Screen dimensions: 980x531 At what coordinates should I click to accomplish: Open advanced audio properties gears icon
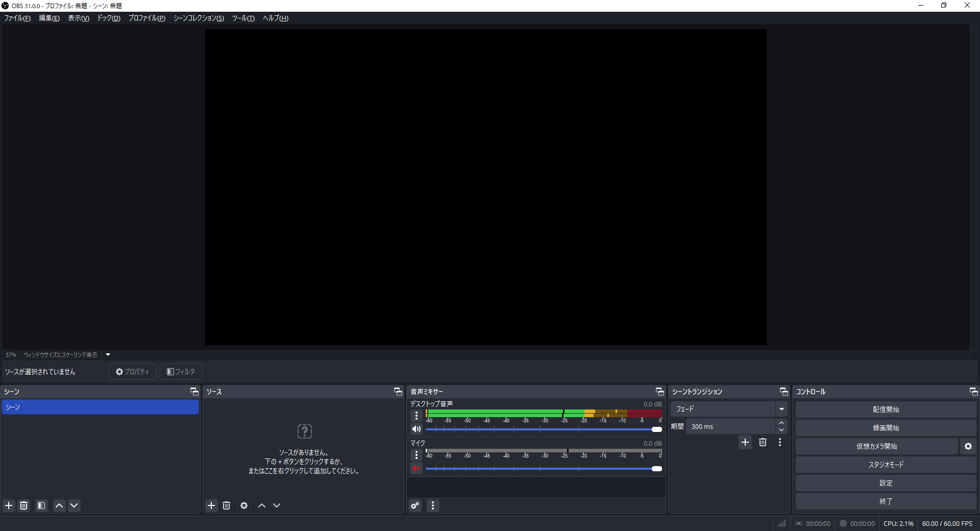pyautogui.click(x=415, y=505)
